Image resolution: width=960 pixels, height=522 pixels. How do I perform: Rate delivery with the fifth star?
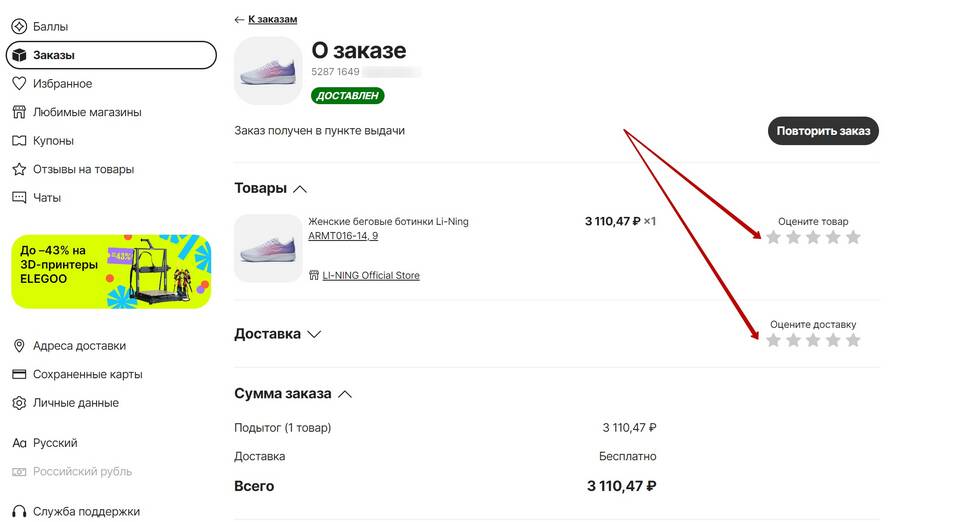853,340
